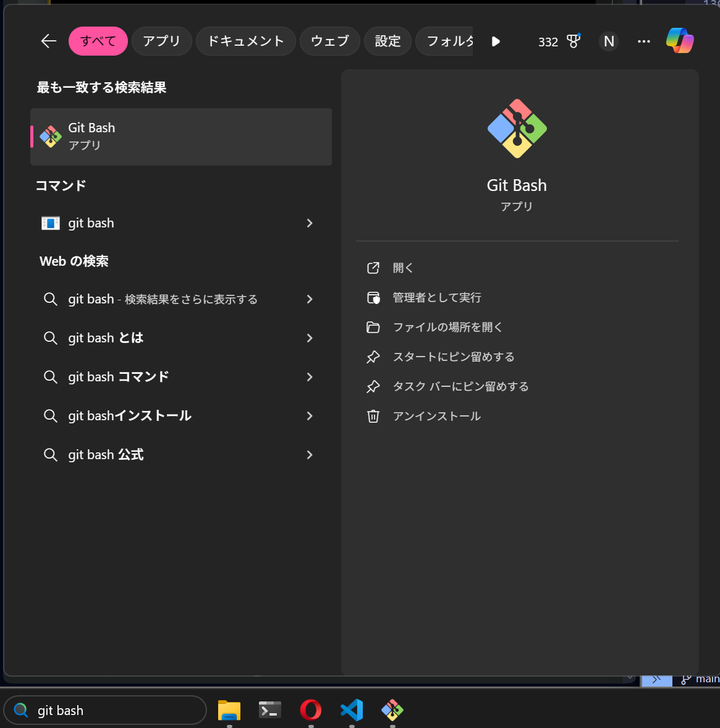
Task: Open Copilot from the top right corner
Action: point(680,41)
